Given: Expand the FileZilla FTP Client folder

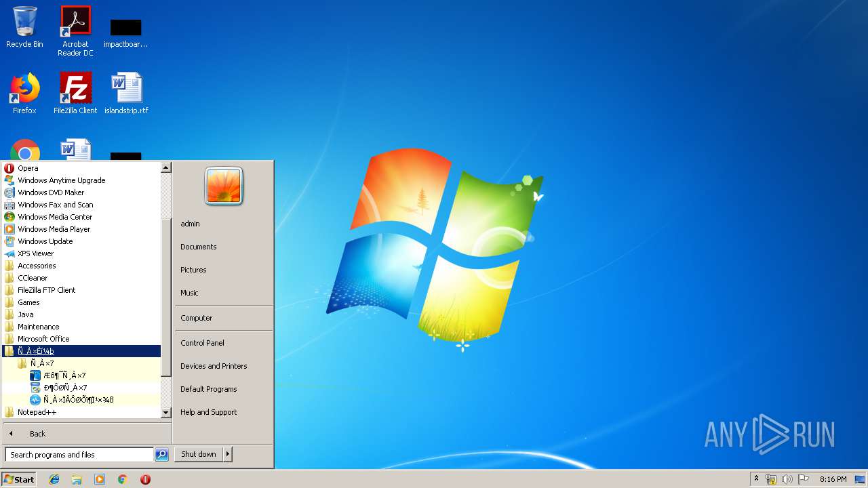Looking at the screenshot, I should pos(81,290).
